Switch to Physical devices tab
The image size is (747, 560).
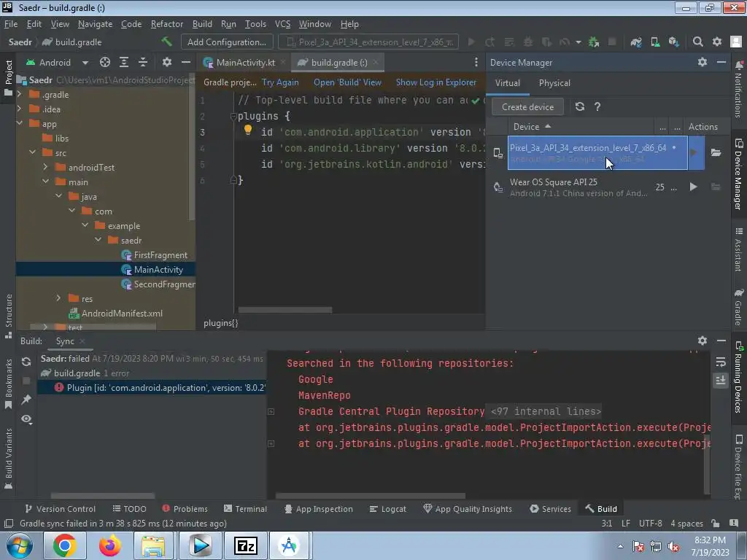(554, 83)
